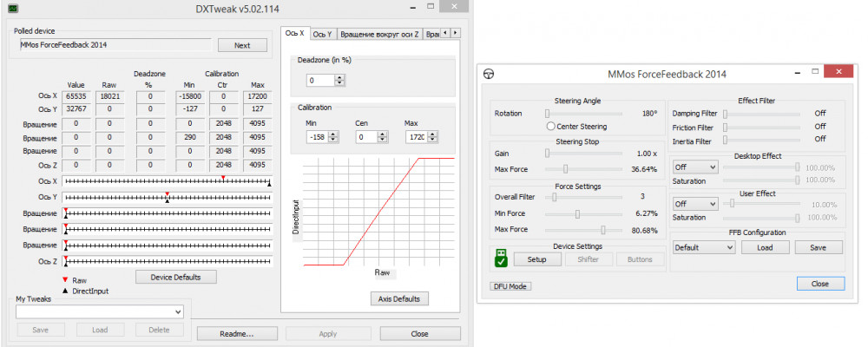Click the Ось X Max calibration cell 17200
The height and width of the screenshot is (347, 868).
[x=258, y=96]
